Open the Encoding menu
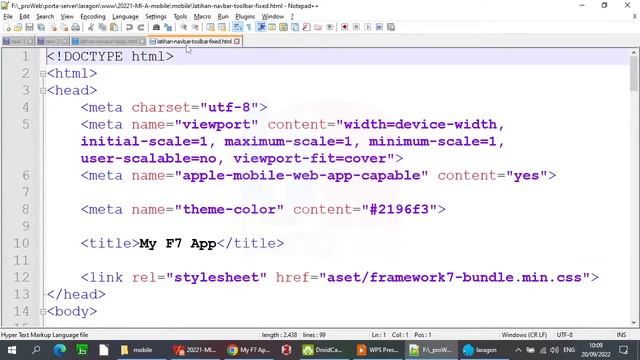 coord(93,17)
